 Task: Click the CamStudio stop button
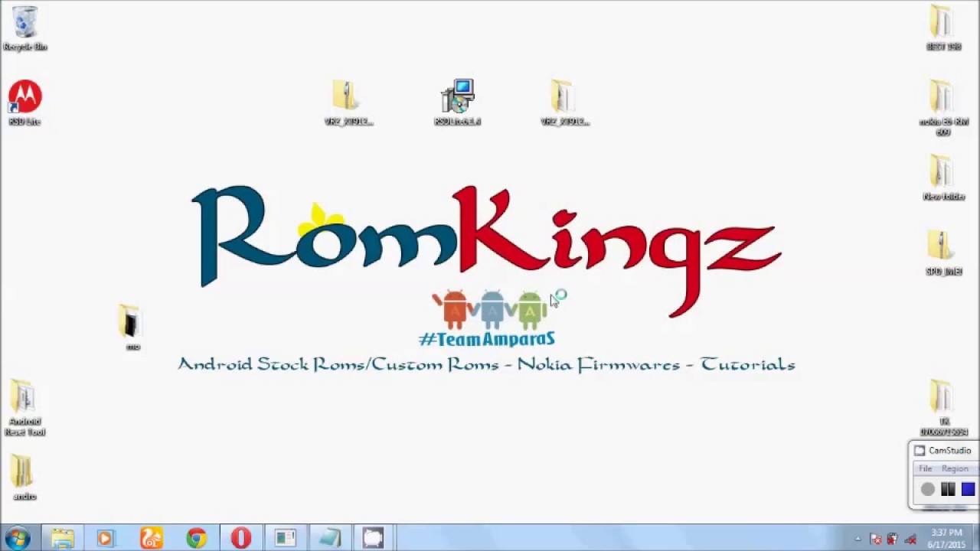(968, 490)
